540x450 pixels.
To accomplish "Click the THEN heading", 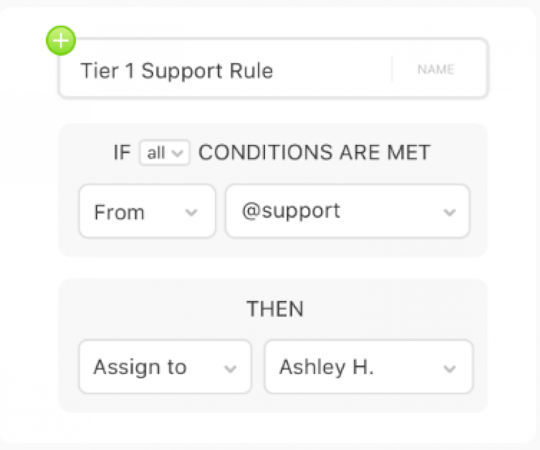I will (275, 309).
